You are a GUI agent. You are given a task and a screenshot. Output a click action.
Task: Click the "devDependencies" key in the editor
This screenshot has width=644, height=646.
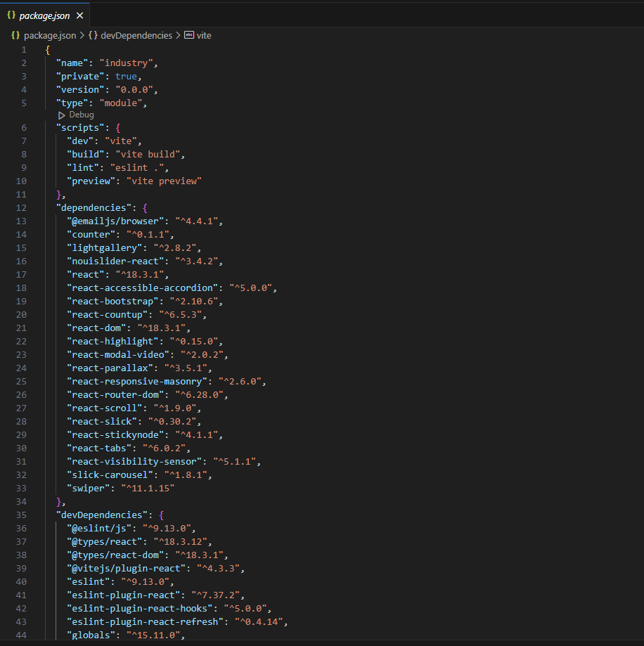point(101,515)
